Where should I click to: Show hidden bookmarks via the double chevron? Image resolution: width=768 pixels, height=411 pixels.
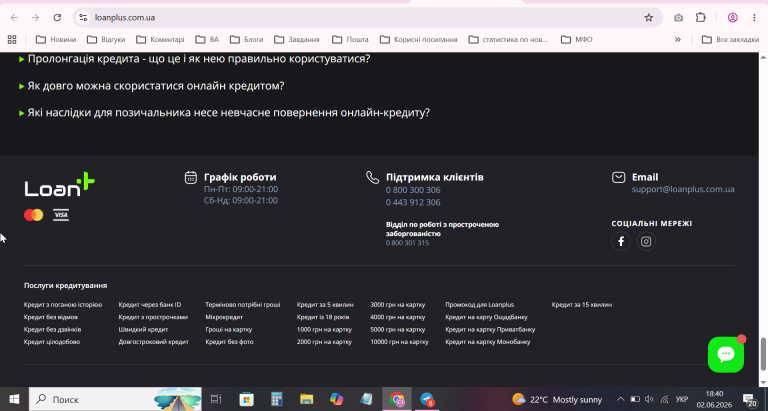[x=678, y=40]
